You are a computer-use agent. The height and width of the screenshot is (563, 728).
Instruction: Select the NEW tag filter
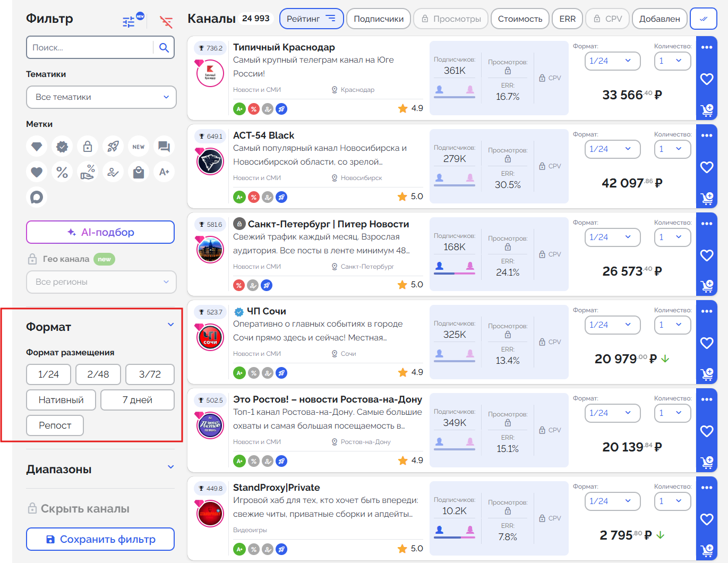click(x=139, y=147)
